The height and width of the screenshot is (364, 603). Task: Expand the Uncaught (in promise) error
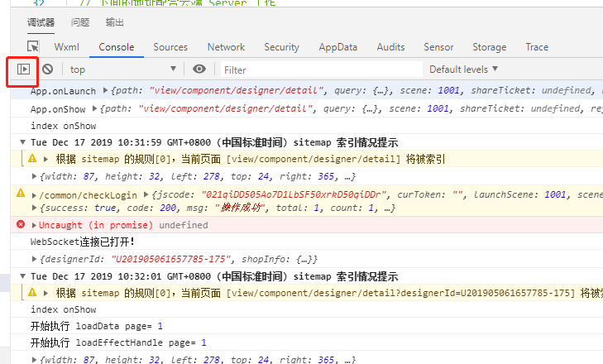[x=34, y=225]
